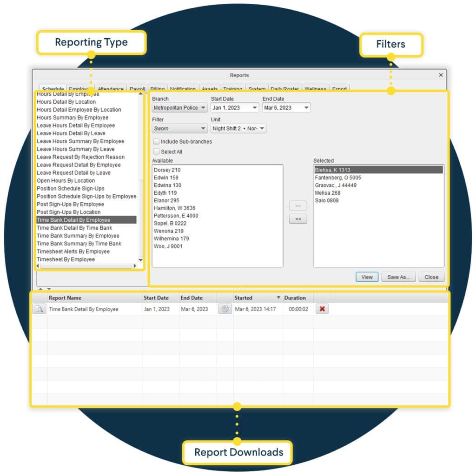476x476 pixels.
Task: Open the Unit Night Shift 2 dropdown
Action: point(238,128)
